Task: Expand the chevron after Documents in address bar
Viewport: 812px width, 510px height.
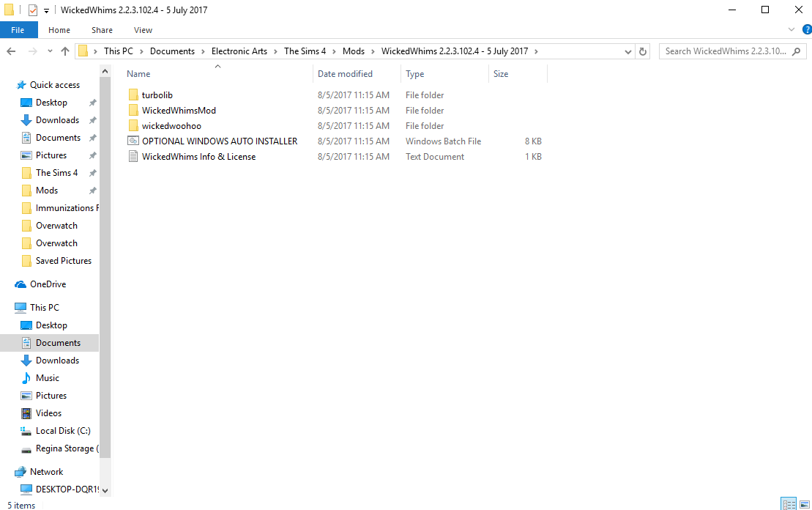Action: [x=203, y=51]
